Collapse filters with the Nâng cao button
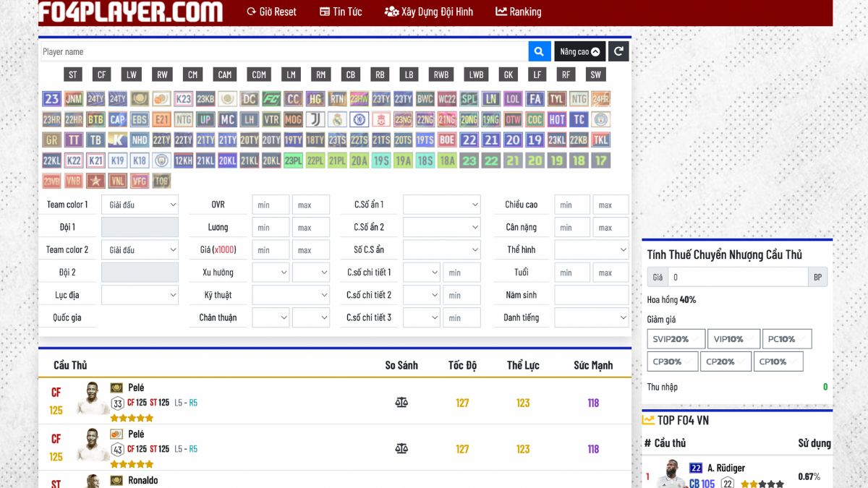Screen dimensions: 868x488 (580, 51)
